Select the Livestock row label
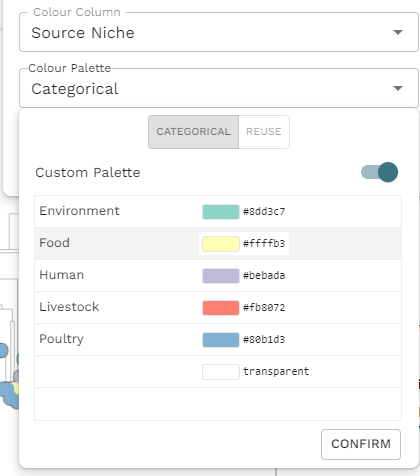Viewport: 420px width, 476px height. coord(69,307)
